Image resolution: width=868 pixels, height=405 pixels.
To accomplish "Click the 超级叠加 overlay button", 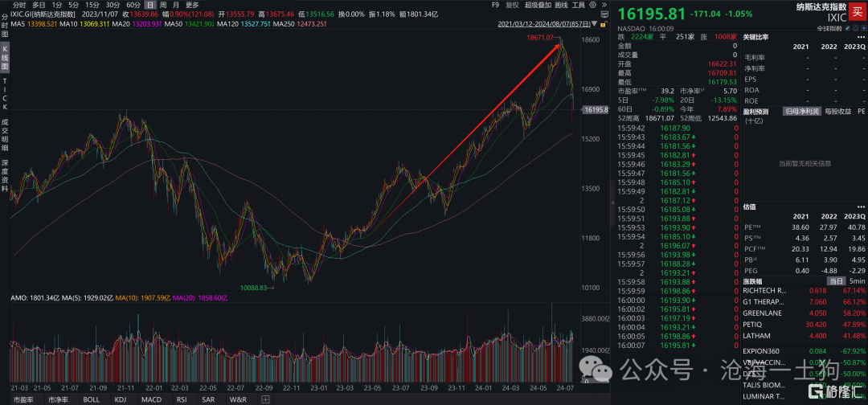I will 538,5.
